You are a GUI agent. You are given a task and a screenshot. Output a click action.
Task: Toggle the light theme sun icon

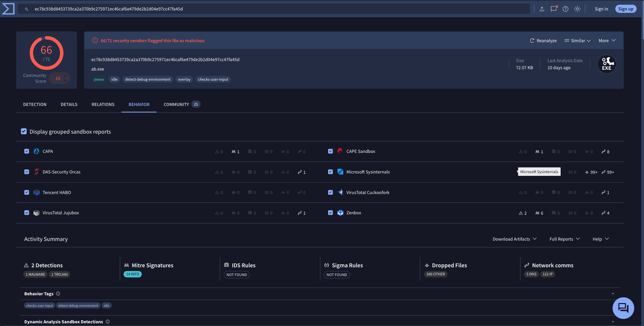coord(578,9)
